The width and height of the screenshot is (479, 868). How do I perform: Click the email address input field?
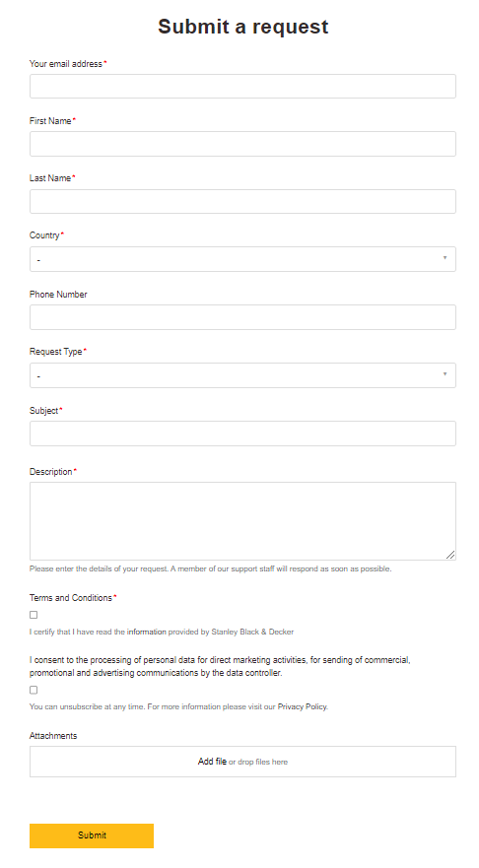(x=242, y=87)
